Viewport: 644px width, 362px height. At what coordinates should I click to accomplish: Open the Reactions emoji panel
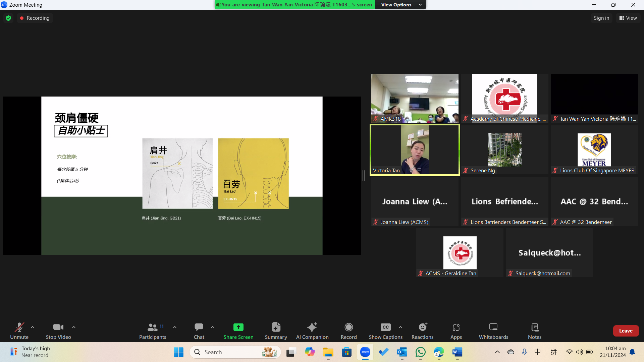tap(422, 330)
